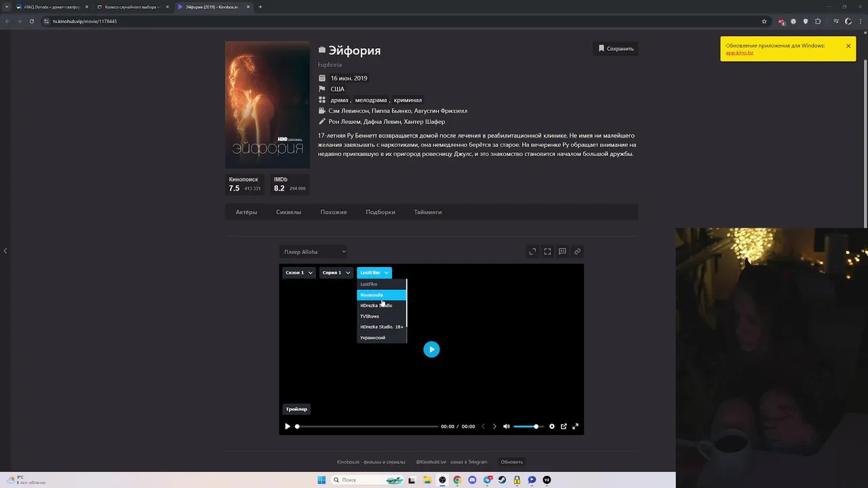
Task: Click the драма genre link
Action: pos(339,100)
